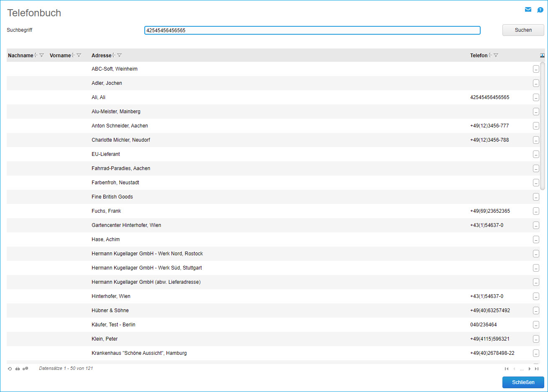Open table settings gears icon
This screenshot has width=548, height=392.
pyautogui.click(x=26, y=369)
